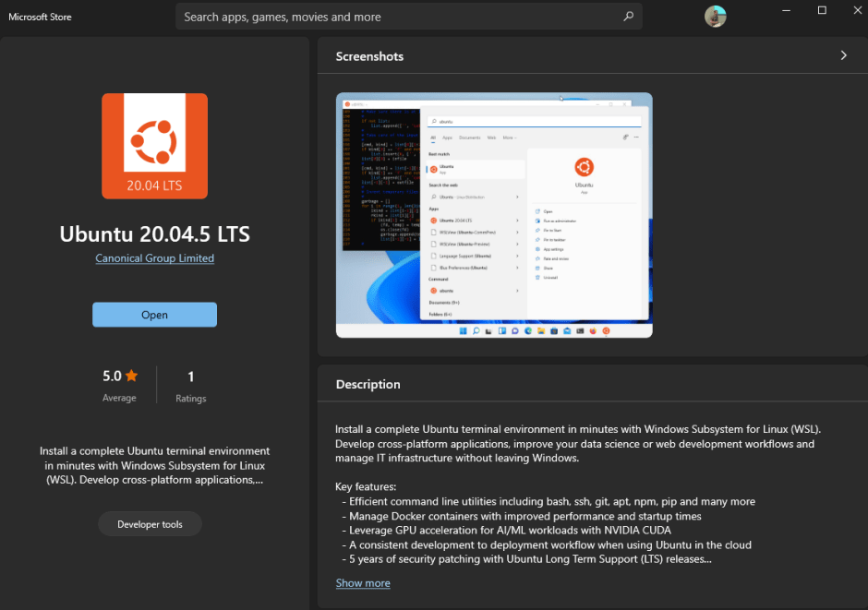
Task: Click the Ubuntu 20.04 LTS app logo
Action: click(x=154, y=146)
